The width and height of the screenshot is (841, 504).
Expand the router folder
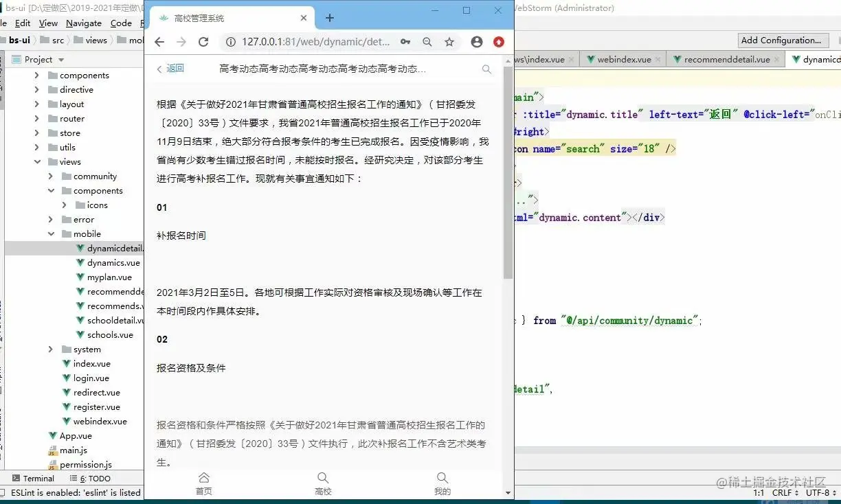pos(37,119)
